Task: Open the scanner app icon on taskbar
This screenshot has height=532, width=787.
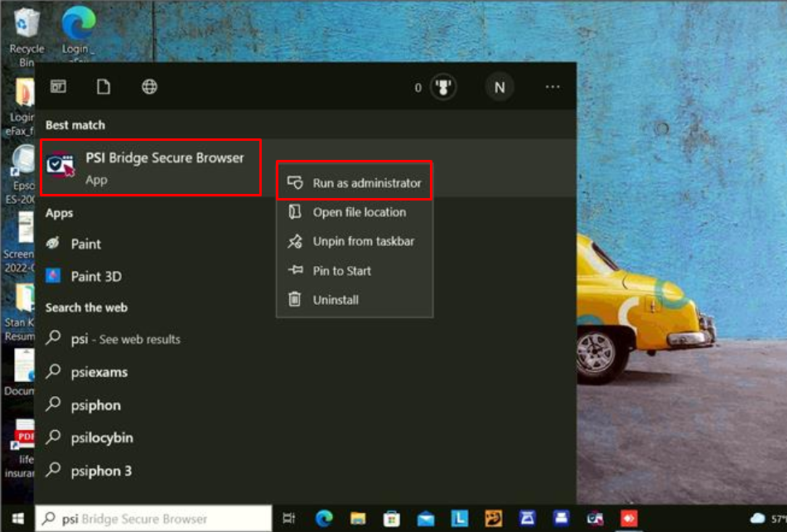Action: (527, 519)
